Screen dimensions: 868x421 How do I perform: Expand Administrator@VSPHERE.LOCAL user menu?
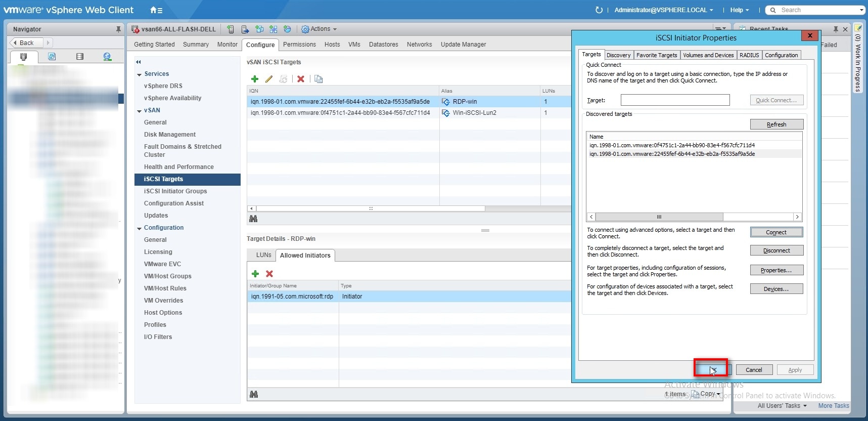(x=663, y=10)
